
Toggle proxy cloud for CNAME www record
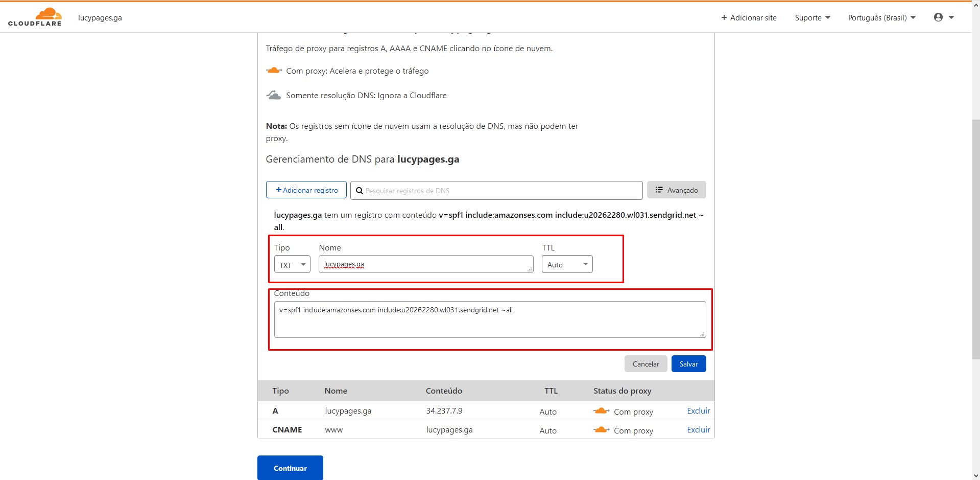pyautogui.click(x=601, y=430)
